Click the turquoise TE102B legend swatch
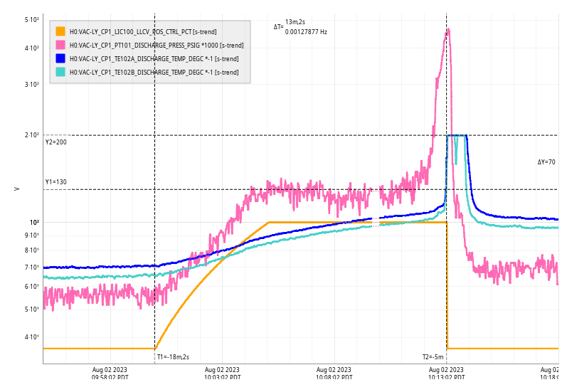The height and width of the screenshot is (392, 572). coord(60,72)
